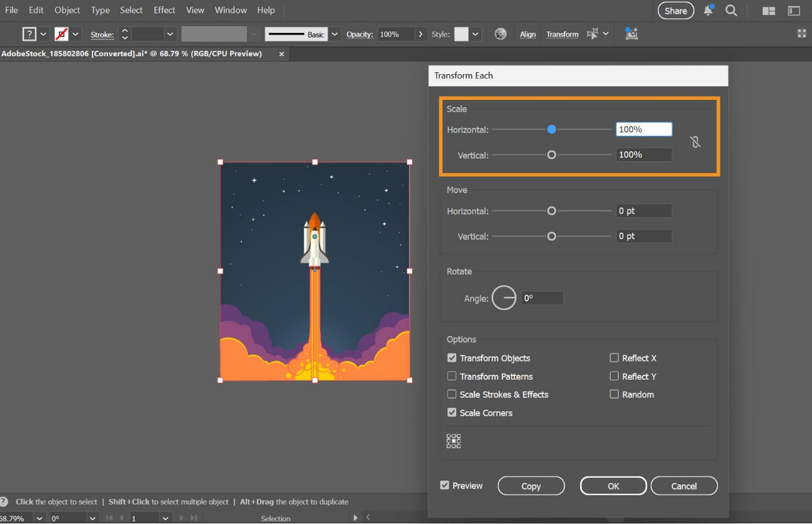The width and height of the screenshot is (812, 524).
Task: Click the link scale values chain icon
Action: tap(696, 142)
